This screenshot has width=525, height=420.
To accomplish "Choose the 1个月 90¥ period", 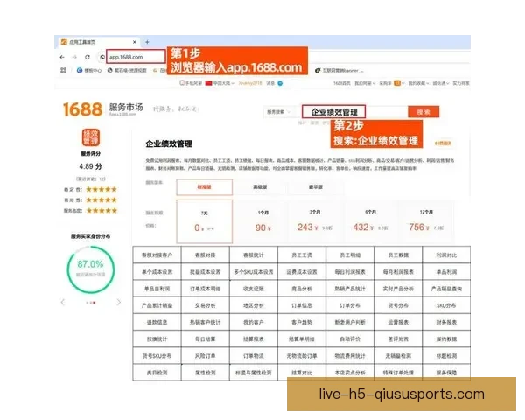I will coord(263,221).
